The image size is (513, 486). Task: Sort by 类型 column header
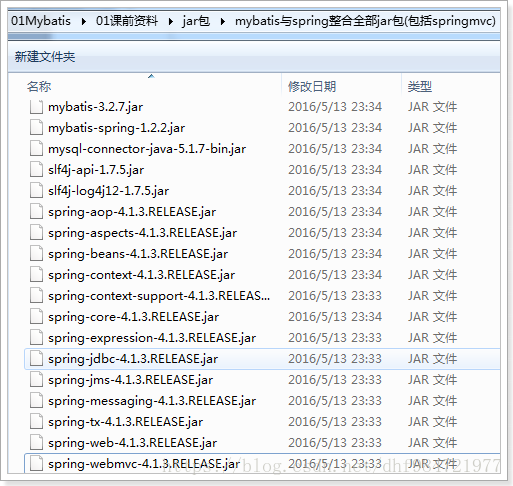[420, 87]
